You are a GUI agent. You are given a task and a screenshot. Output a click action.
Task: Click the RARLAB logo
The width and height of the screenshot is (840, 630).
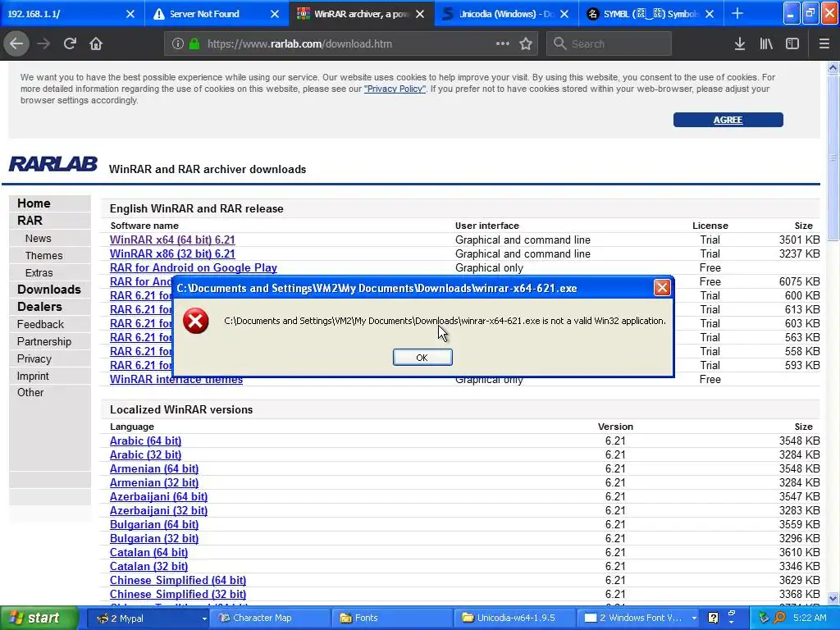coord(53,164)
